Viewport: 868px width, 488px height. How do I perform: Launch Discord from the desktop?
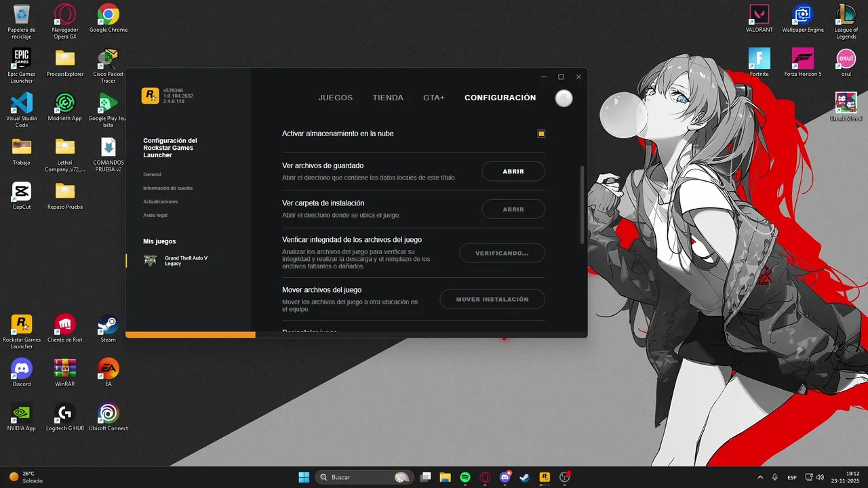(x=22, y=372)
